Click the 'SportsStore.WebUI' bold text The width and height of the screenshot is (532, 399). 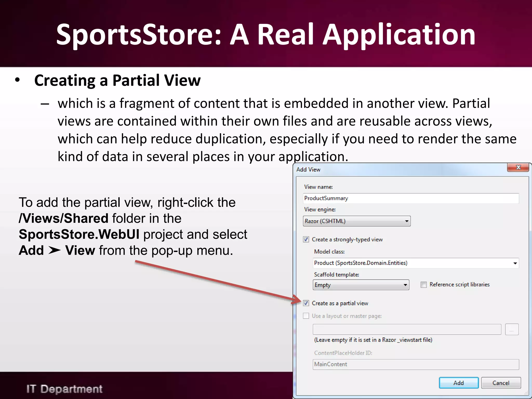pos(79,234)
